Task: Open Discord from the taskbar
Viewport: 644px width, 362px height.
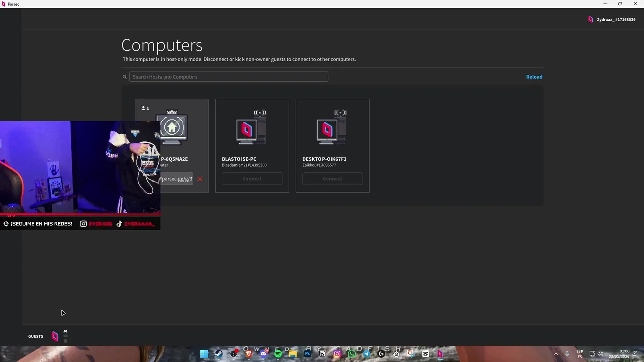Action: (x=263, y=354)
